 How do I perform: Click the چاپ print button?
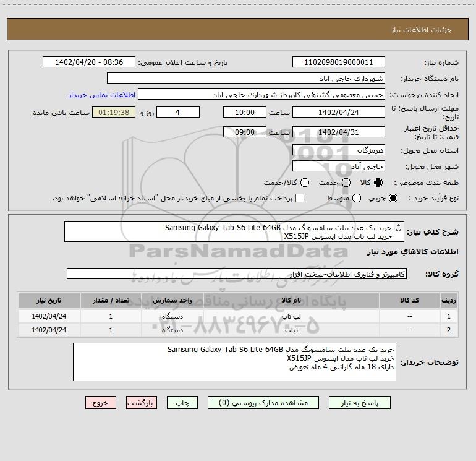pyautogui.click(x=182, y=403)
